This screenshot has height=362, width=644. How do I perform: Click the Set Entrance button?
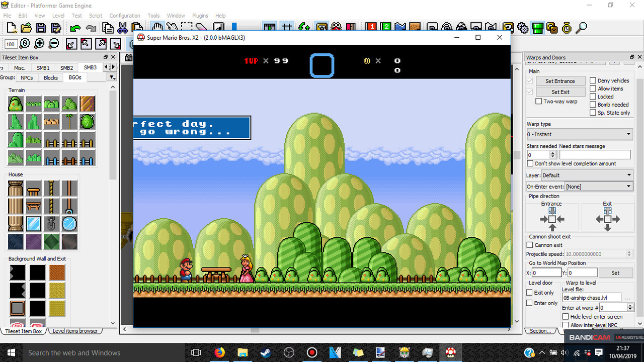tap(560, 81)
